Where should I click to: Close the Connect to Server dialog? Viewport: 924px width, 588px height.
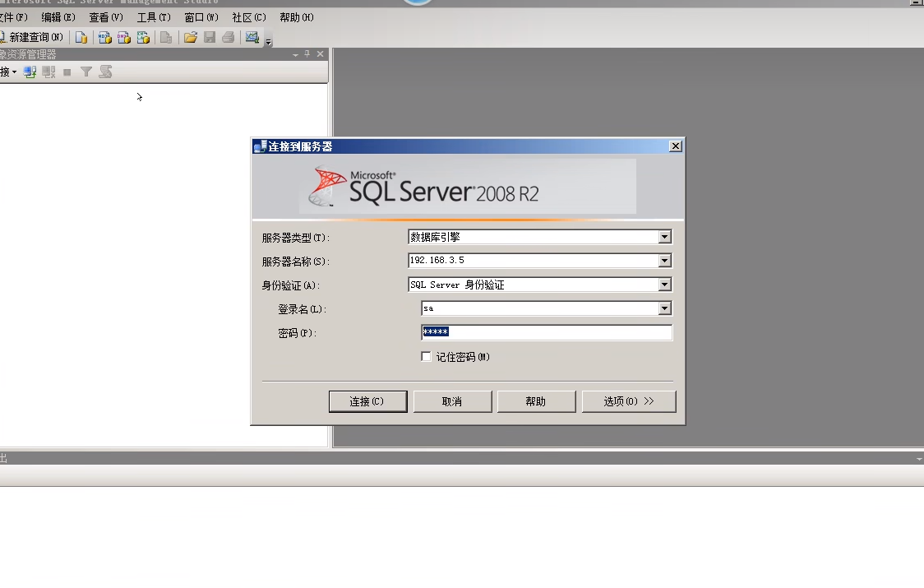click(676, 146)
